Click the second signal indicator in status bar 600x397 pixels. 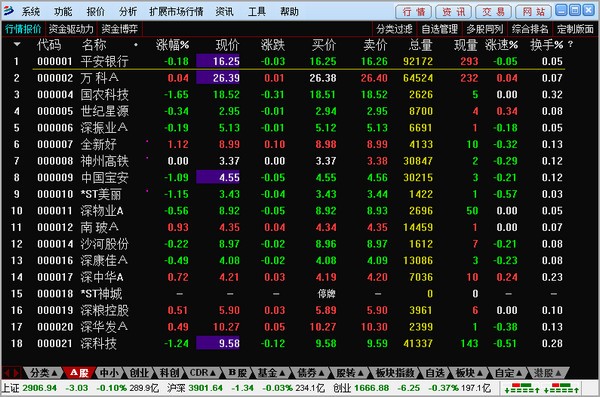562,388
